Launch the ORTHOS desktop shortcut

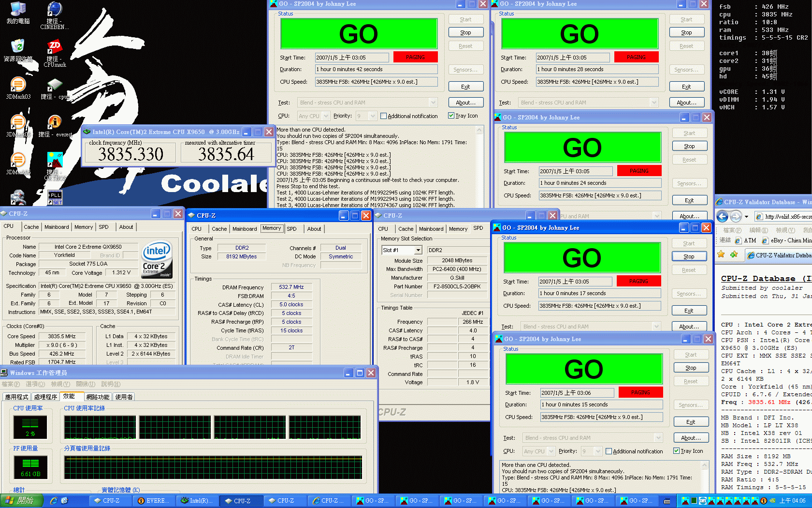55,166
